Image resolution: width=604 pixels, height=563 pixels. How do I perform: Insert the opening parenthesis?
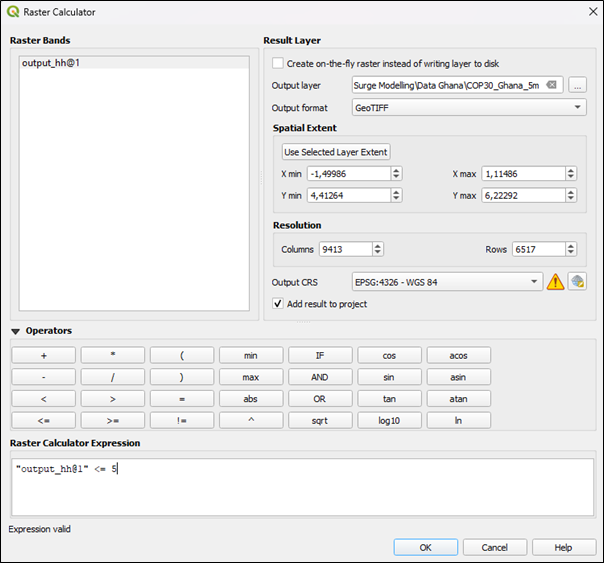(x=182, y=355)
